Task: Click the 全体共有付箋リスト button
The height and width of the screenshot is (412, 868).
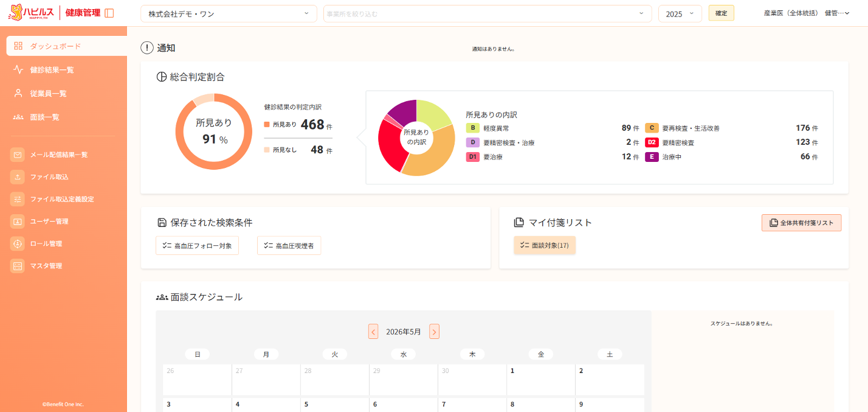Action: point(802,223)
